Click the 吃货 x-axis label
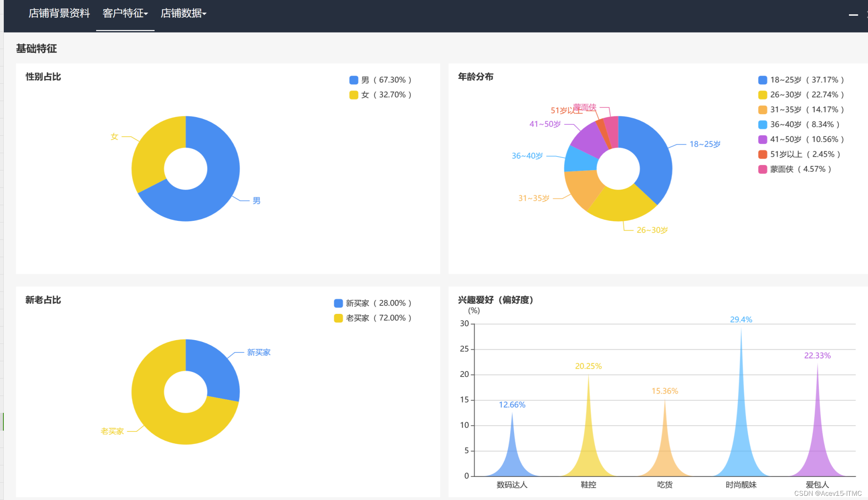Viewport: 868px width, 500px height. 665,485
